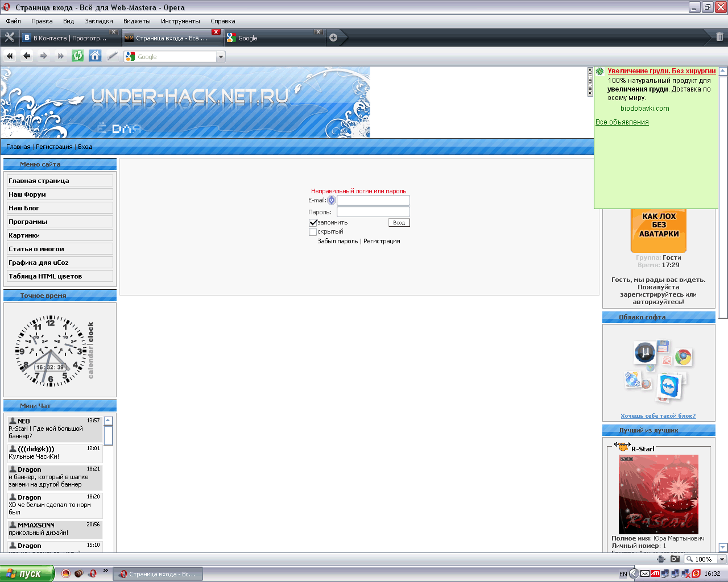Open Картинки in the site menu
This screenshot has height=582, width=728.
click(x=60, y=235)
